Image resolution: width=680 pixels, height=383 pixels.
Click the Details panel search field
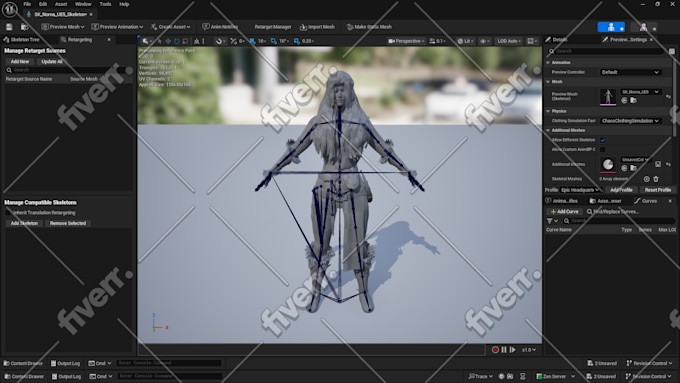(x=606, y=51)
